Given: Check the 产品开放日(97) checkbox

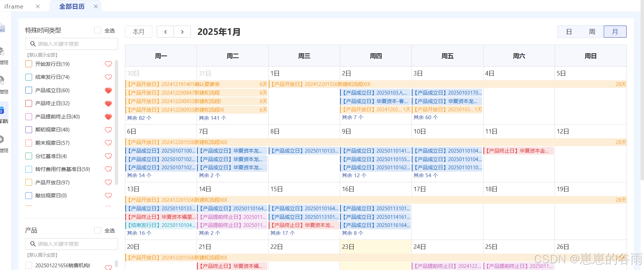Looking at the screenshot, I should coord(29,182).
